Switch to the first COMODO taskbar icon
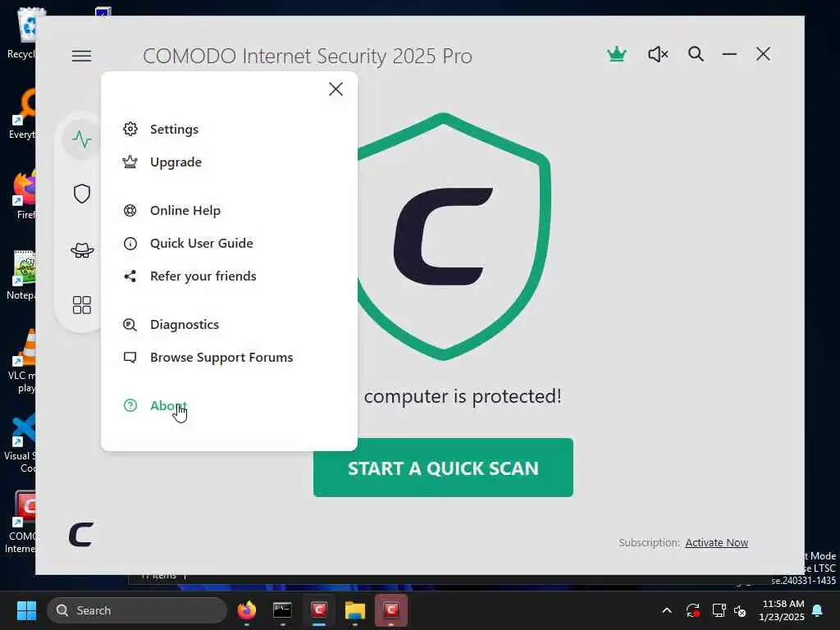 point(319,610)
